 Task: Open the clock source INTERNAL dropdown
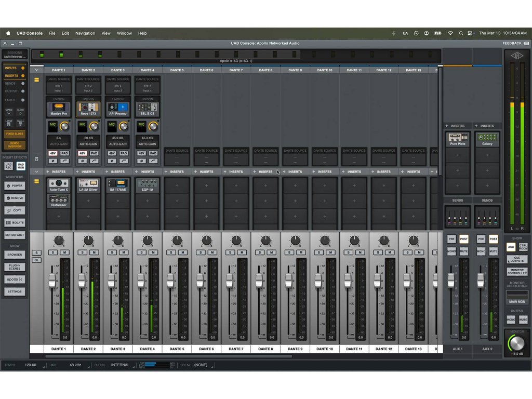click(x=120, y=365)
